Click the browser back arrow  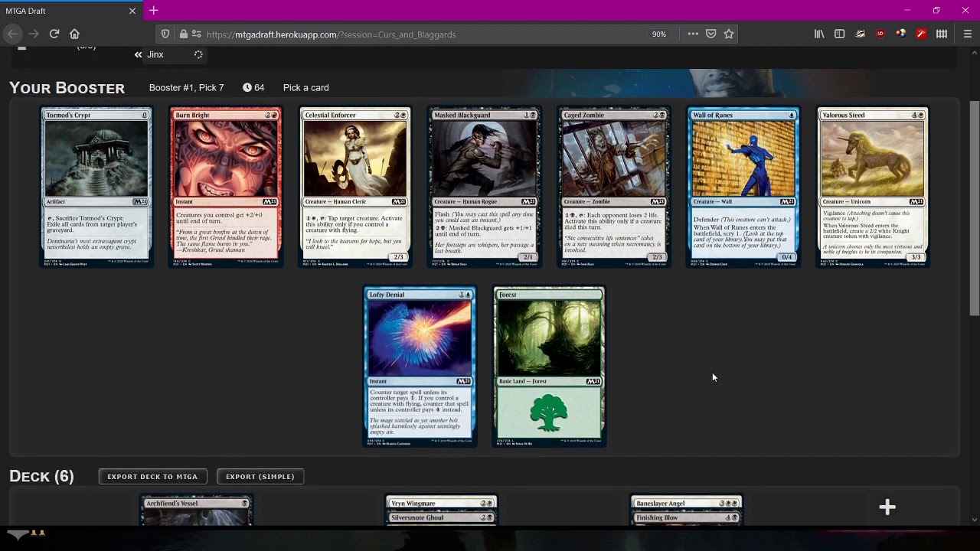point(12,34)
